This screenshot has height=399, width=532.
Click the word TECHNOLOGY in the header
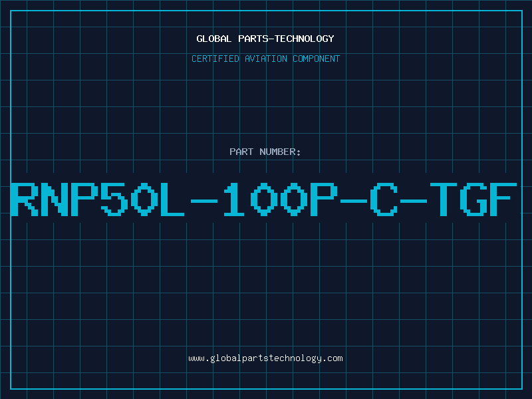305,39
